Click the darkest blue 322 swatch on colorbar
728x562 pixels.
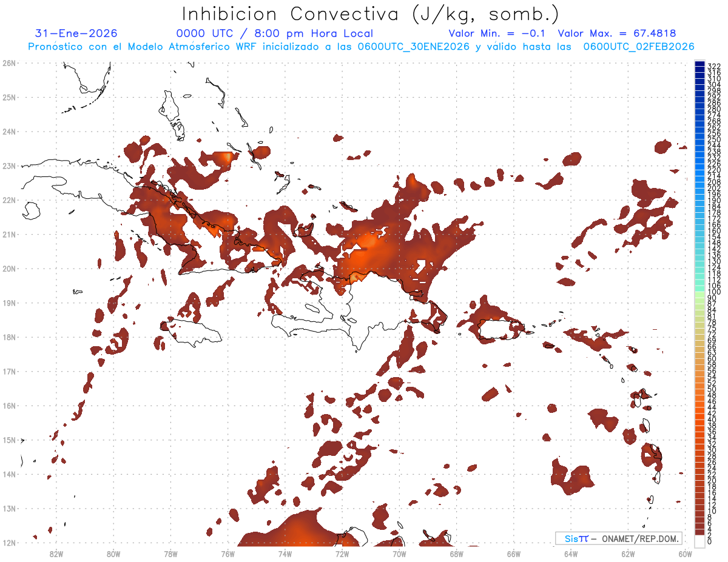[x=699, y=65]
